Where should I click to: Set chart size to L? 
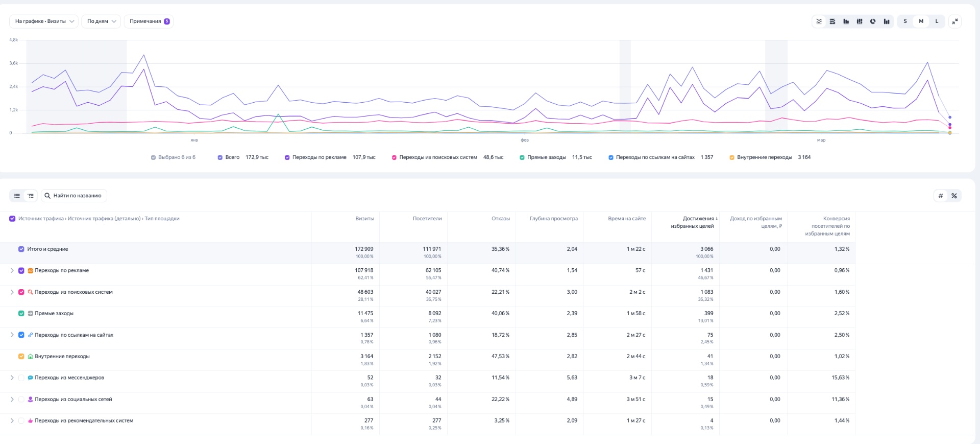(937, 21)
